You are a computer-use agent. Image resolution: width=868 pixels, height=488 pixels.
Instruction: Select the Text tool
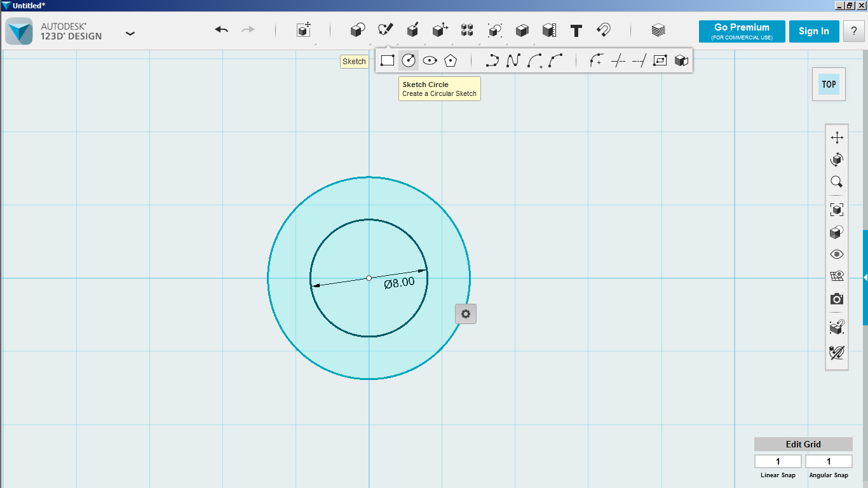pos(576,30)
